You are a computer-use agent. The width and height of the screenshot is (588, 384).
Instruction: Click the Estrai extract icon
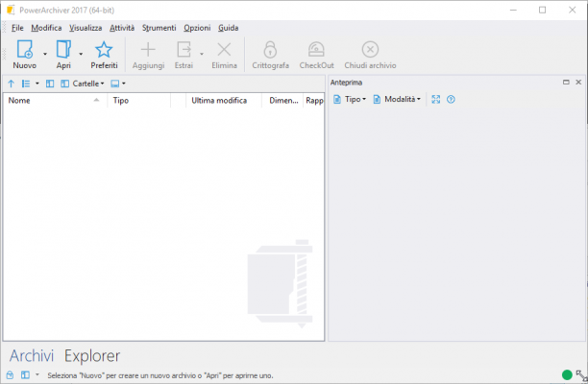pos(184,50)
